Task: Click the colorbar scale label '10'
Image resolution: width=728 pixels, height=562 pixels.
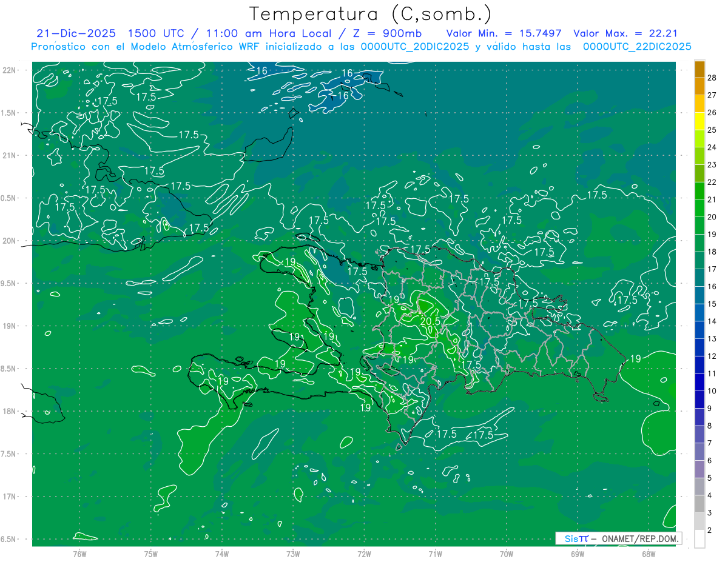Action: point(712,391)
